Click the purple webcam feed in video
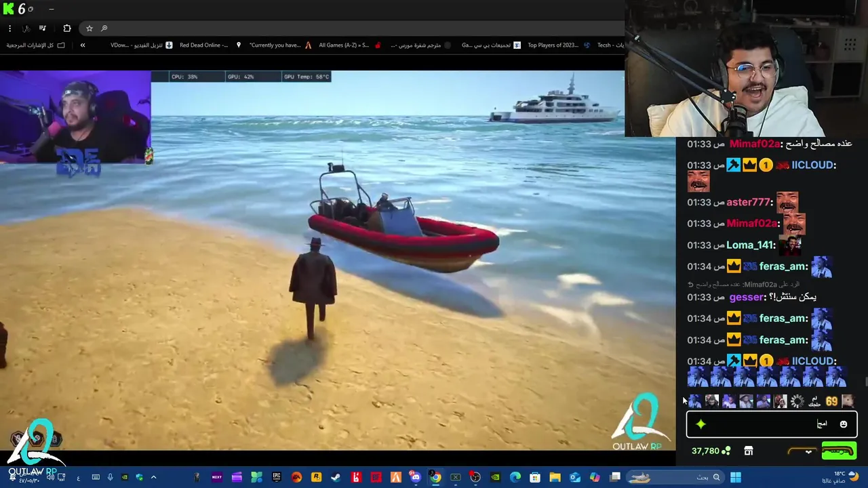This screenshot has width=868, height=488. (75, 117)
